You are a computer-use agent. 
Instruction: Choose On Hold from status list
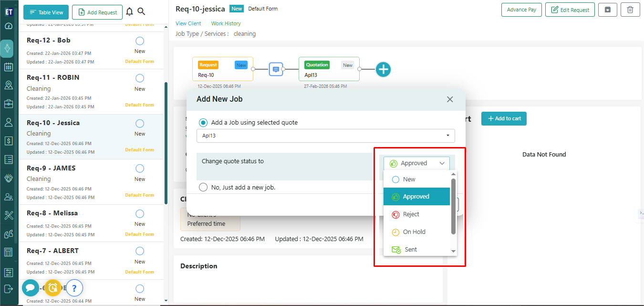click(x=414, y=232)
